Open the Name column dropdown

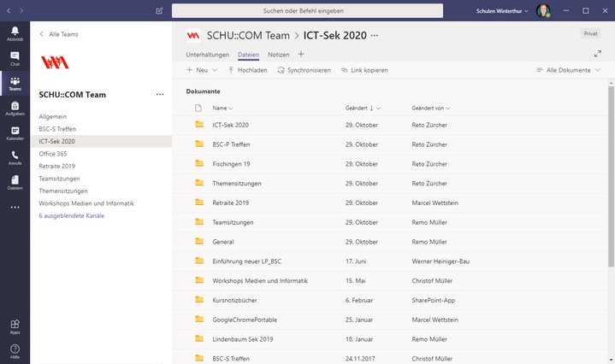(222, 109)
